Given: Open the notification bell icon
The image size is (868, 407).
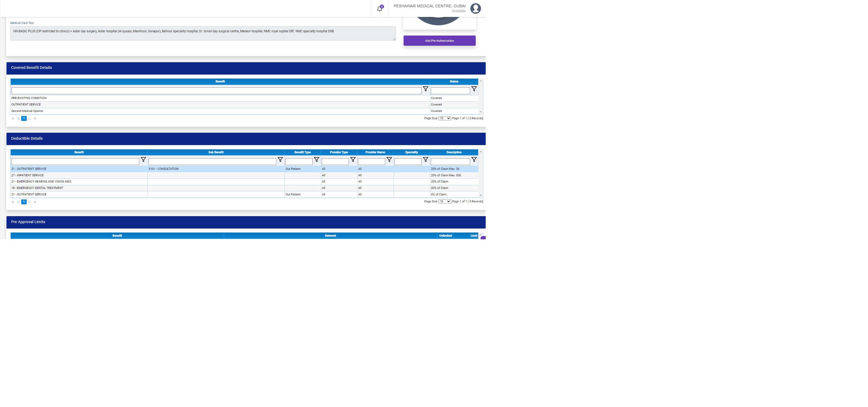Looking at the screenshot, I should point(379,9).
